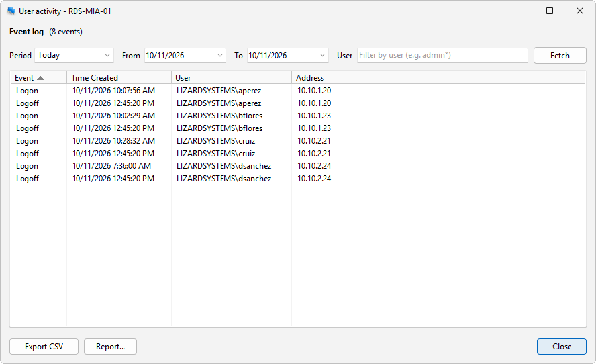Click address 10.10.2.21 in the cruiz Logon row
Screen dimensions: 596x364
coord(315,140)
